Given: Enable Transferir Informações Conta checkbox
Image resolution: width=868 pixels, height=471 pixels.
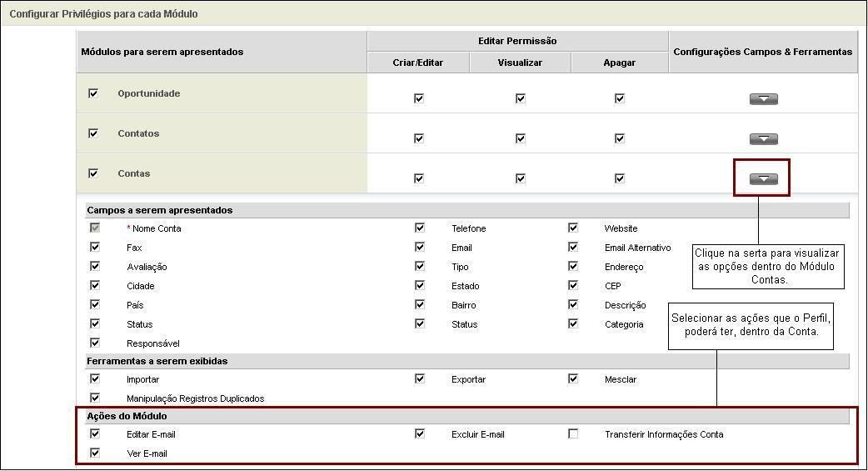Looking at the screenshot, I should click(x=573, y=434).
